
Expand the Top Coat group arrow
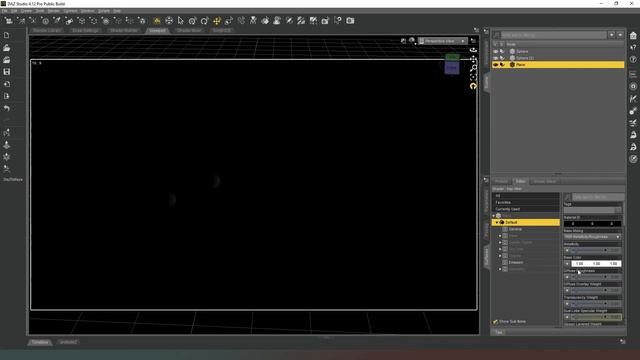coord(500,249)
